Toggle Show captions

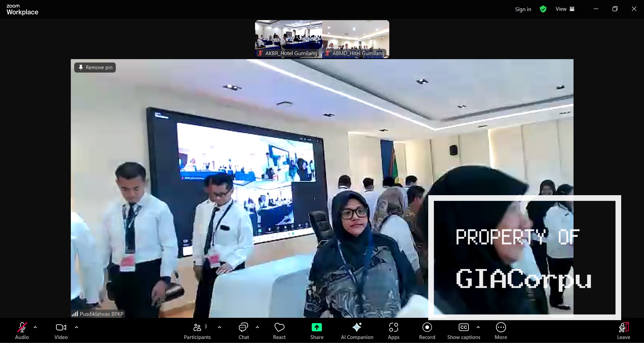[463, 331]
